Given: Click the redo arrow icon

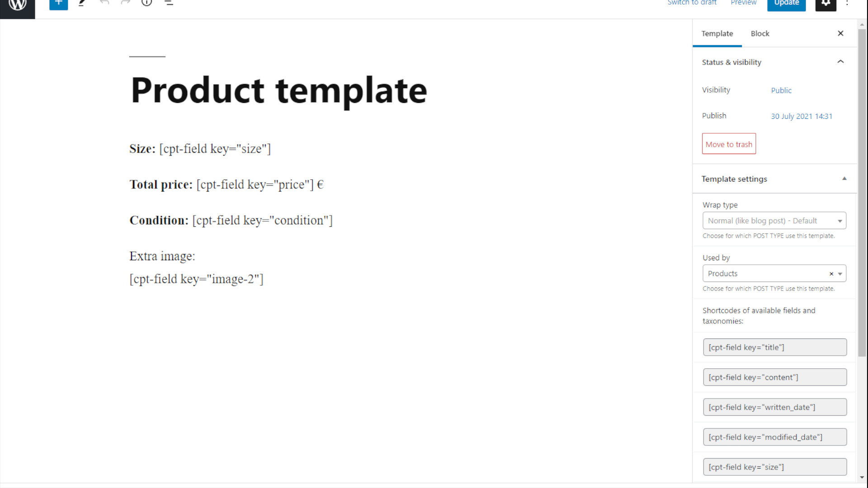Looking at the screenshot, I should pos(126,3).
